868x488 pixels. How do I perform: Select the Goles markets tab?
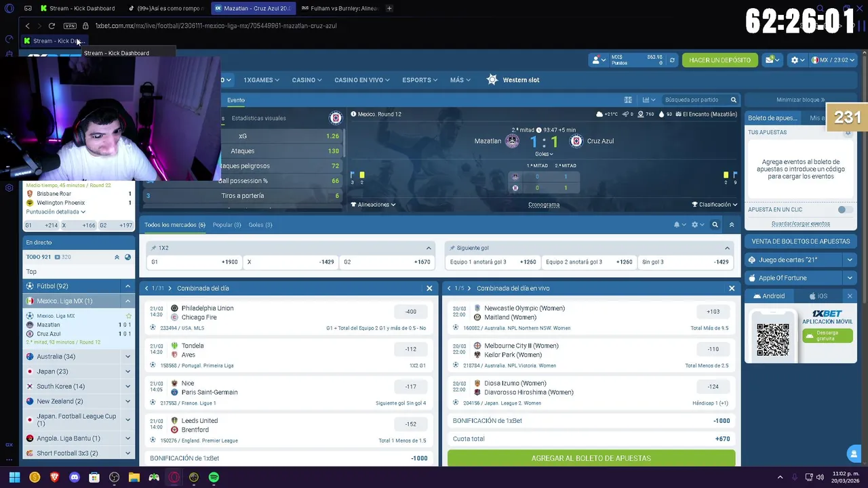[x=260, y=224]
